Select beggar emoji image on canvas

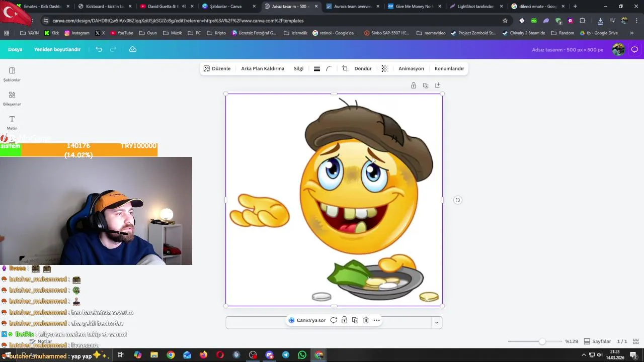[x=334, y=200]
